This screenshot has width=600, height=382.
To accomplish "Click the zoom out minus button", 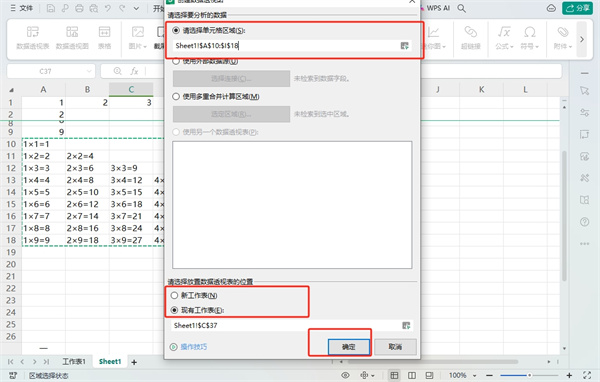I will point(489,375).
